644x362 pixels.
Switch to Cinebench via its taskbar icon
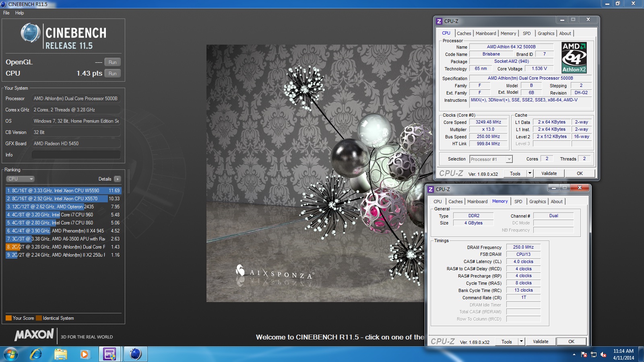click(136, 354)
